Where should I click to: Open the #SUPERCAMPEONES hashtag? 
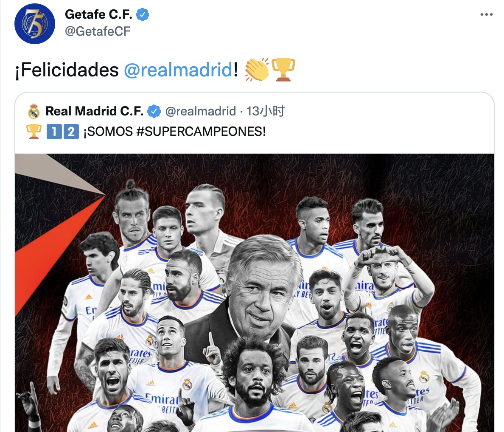coord(201,132)
